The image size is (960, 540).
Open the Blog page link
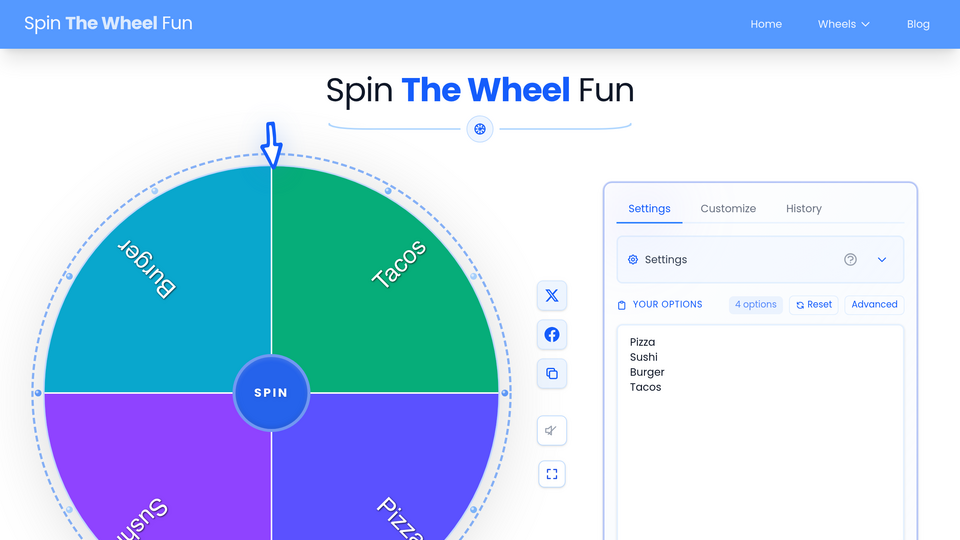(918, 24)
